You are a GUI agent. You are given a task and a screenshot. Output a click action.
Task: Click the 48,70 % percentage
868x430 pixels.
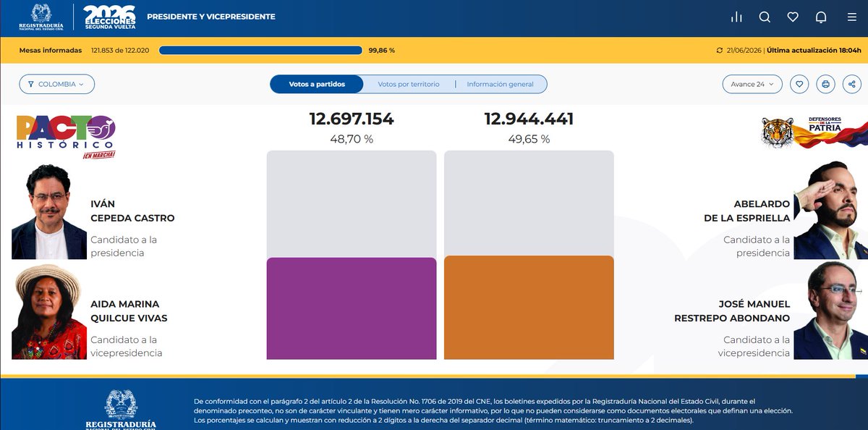pos(352,139)
